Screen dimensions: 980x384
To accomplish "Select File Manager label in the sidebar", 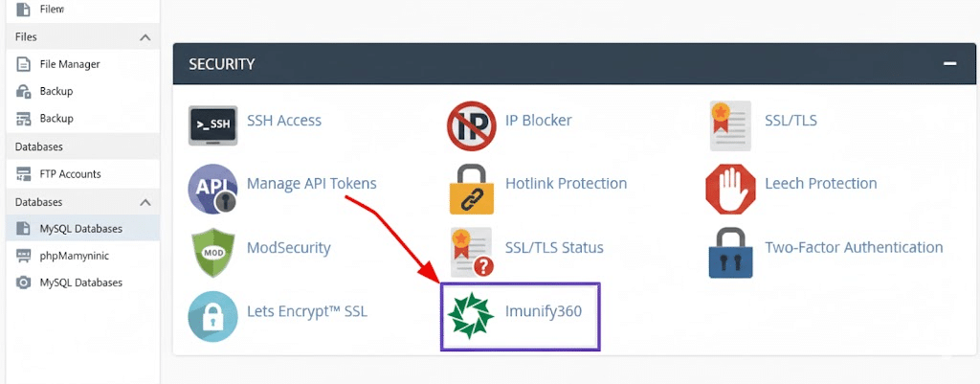I will click(70, 64).
